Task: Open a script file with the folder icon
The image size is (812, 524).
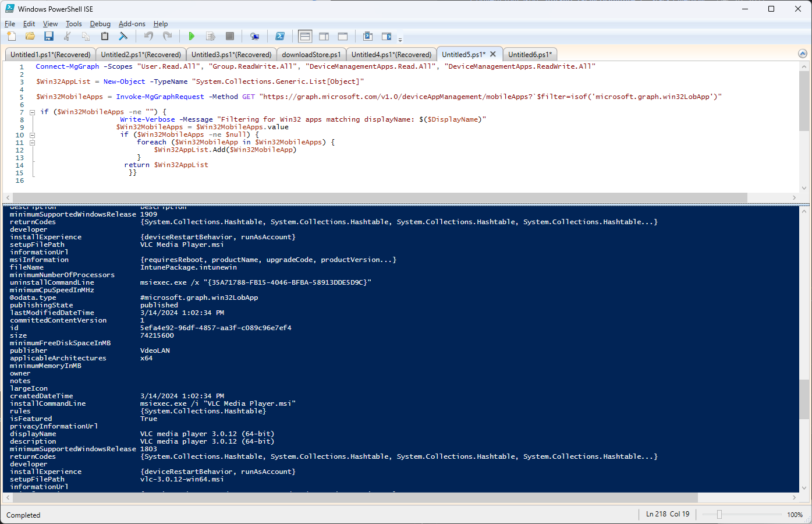Action: point(30,36)
